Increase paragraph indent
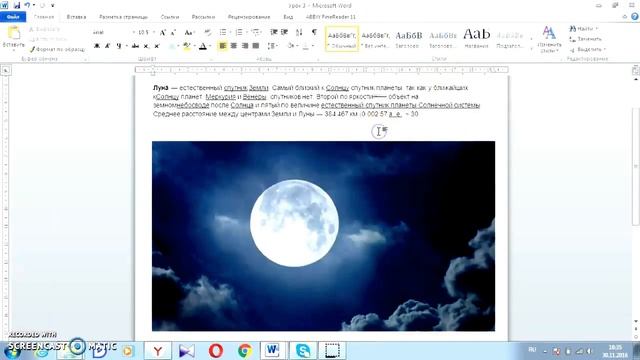Screen dimensions: 640x360 click(x=284, y=32)
